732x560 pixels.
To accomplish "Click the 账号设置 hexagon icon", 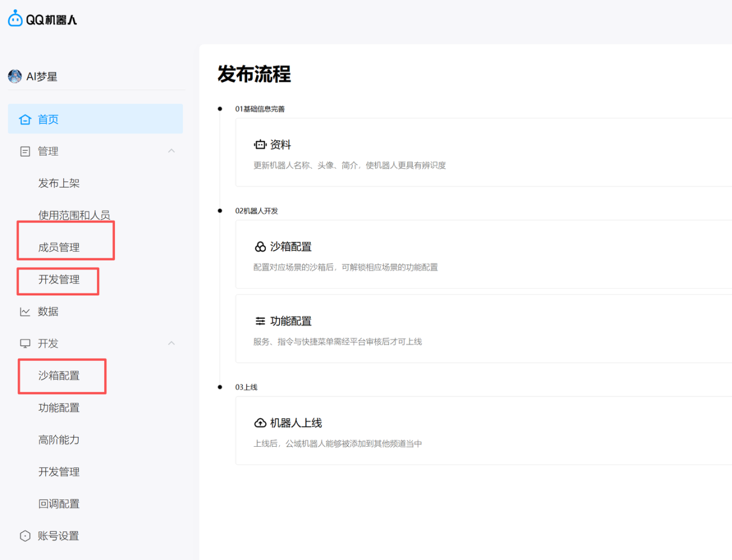I will [x=25, y=536].
